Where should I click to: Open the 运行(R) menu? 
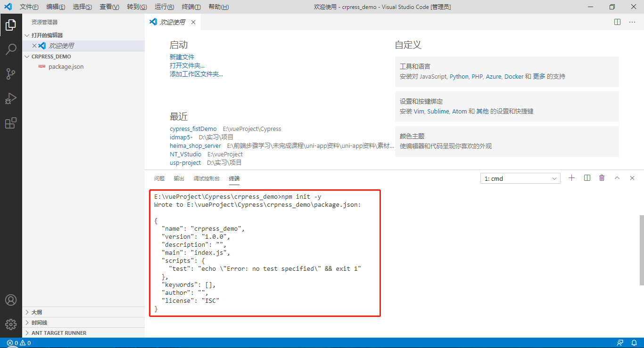click(164, 7)
